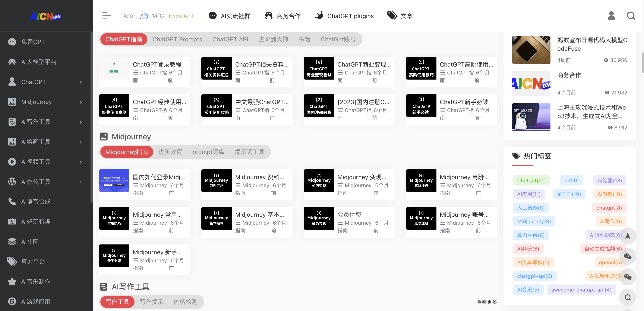This screenshot has width=644, height=311.
Task: Click the [6] ChatGPT 商业变现尝试 thumbnail
Action: coord(319,68)
